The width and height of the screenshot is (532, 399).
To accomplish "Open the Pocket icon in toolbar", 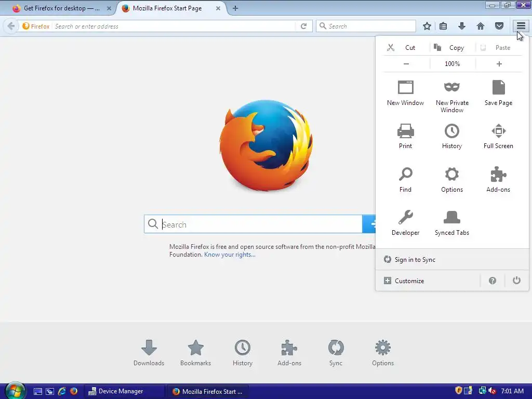I will pyautogui.click(x=499, y=26).
